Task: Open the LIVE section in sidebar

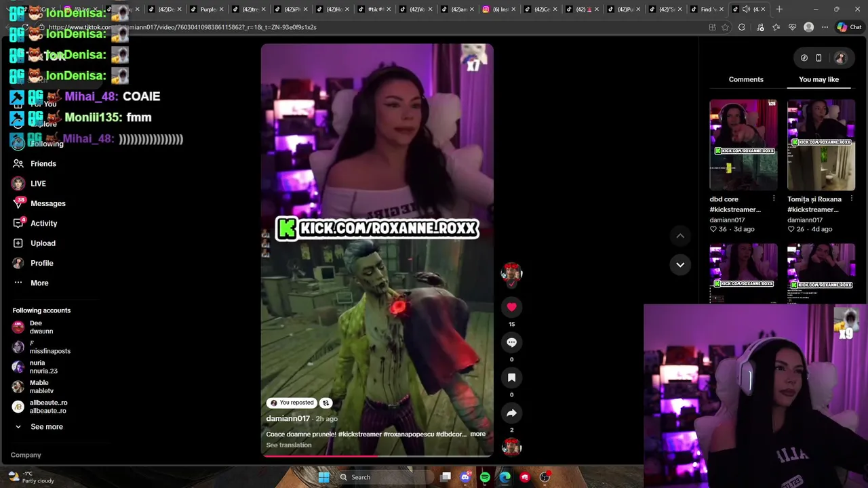Action: pos(28,184)
